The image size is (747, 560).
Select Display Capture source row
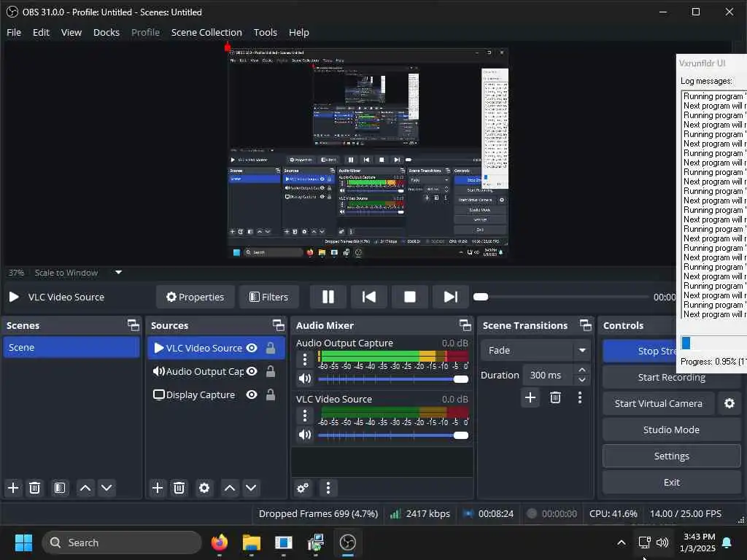216,394
